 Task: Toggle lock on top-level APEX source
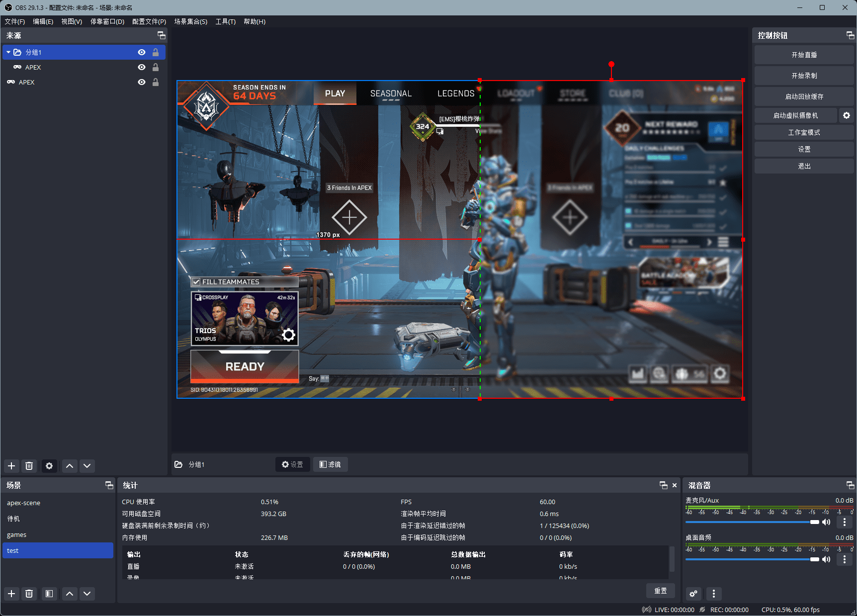click(x=156, y=82)
